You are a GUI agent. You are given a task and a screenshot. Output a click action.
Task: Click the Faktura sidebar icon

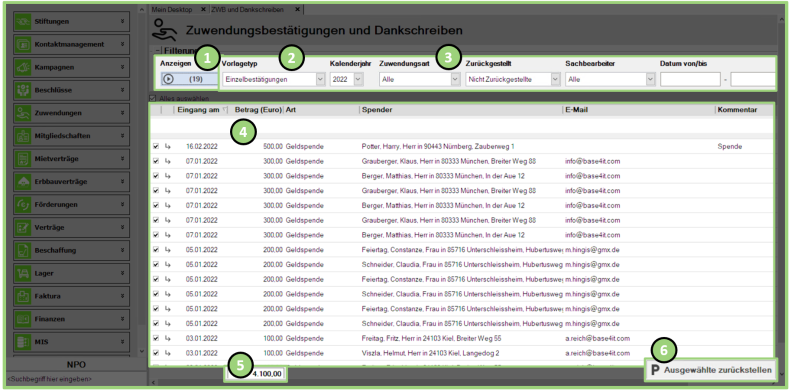(x=23, y=296)
